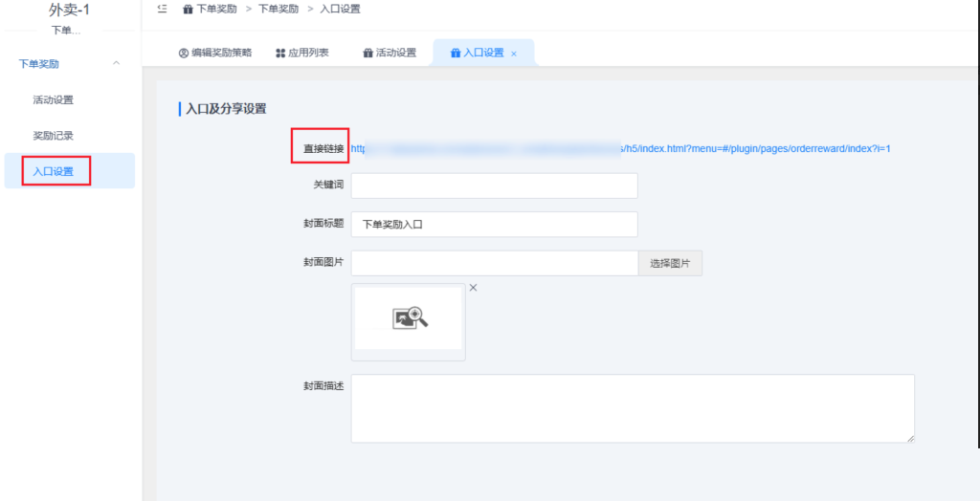980x501 pixels.
Task: Remove the cover image with the × icon
Action: (473, 288)
